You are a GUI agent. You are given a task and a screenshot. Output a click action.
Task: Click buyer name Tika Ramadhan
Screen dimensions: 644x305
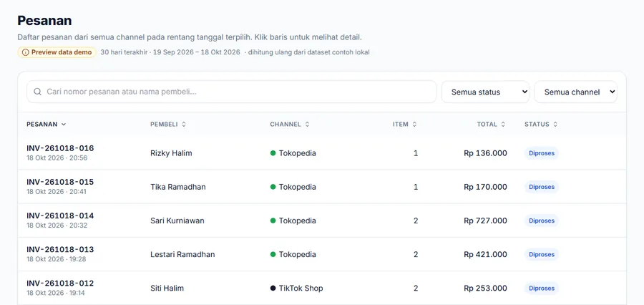(x=178, y=187)
